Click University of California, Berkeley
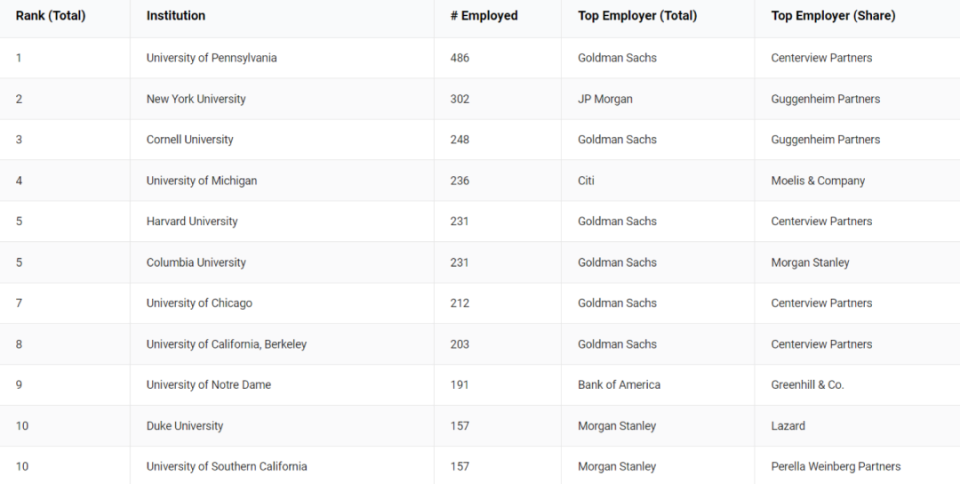 [227, 344]
